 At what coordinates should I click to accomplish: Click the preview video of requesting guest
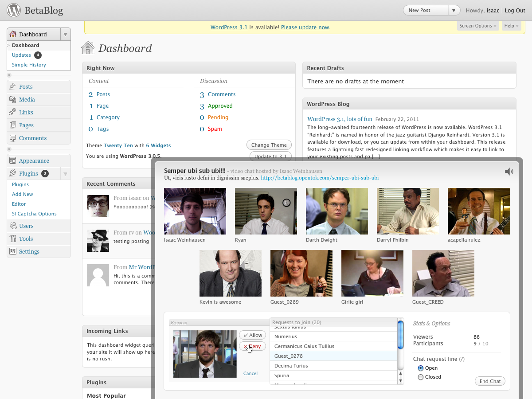pos(205,354)
